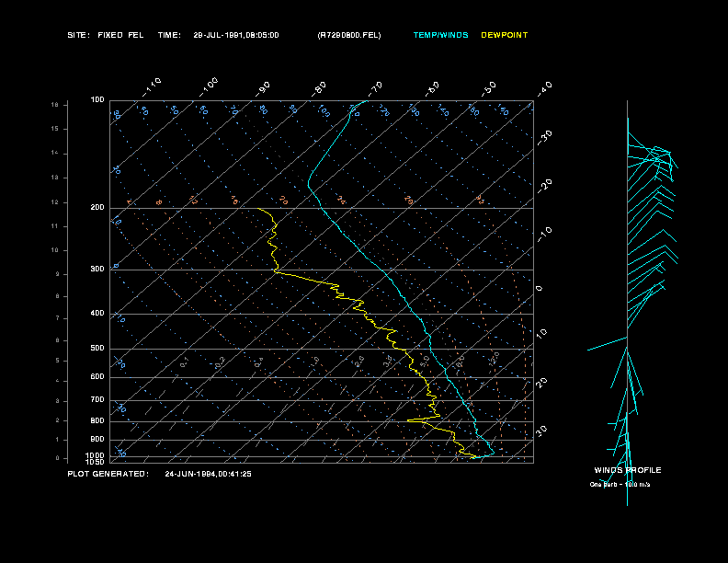The height and width of the screenshot is (563, 728).
Task: Click the 300 pressure axis label
Action: pos(97,270)
